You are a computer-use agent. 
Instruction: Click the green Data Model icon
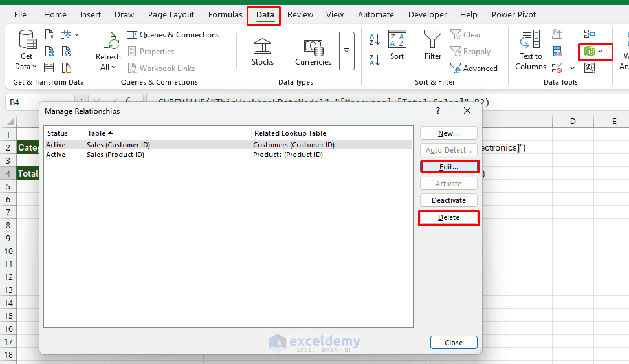click(x=590, y=51)
